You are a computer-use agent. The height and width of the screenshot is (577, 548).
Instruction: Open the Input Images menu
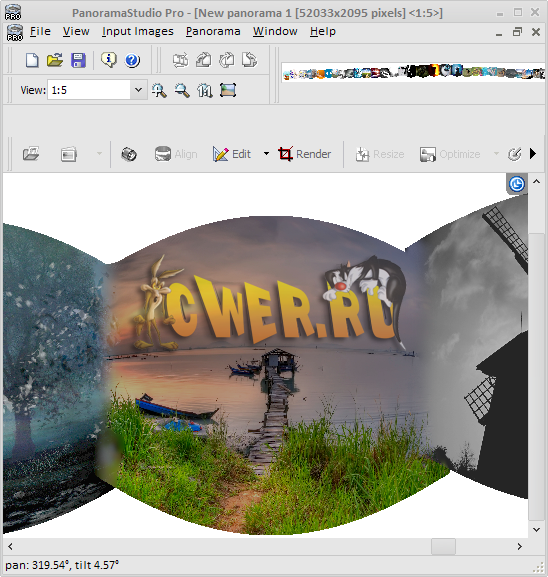pos(138,32)
